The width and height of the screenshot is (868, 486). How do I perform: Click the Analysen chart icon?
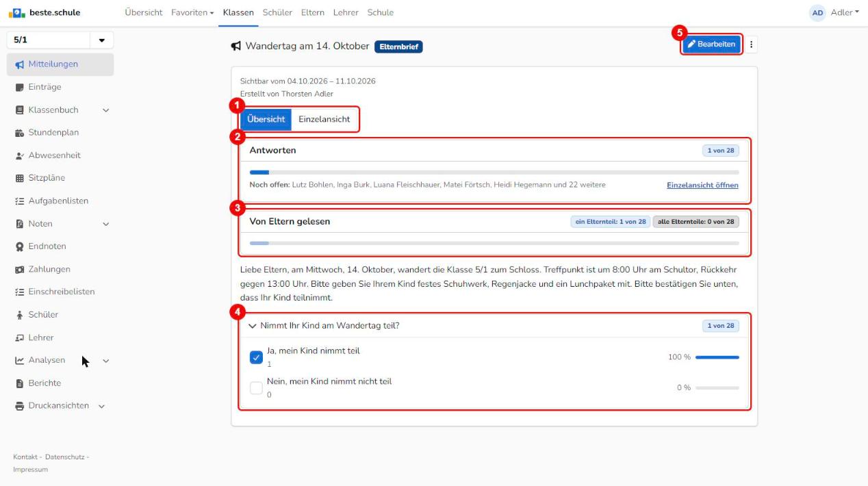(19, 360)
